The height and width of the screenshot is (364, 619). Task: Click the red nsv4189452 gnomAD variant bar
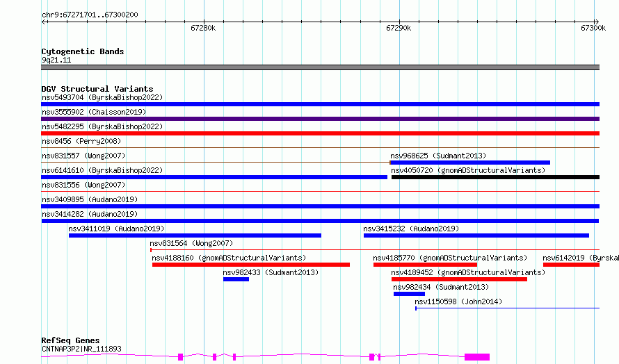coord(459,279)
